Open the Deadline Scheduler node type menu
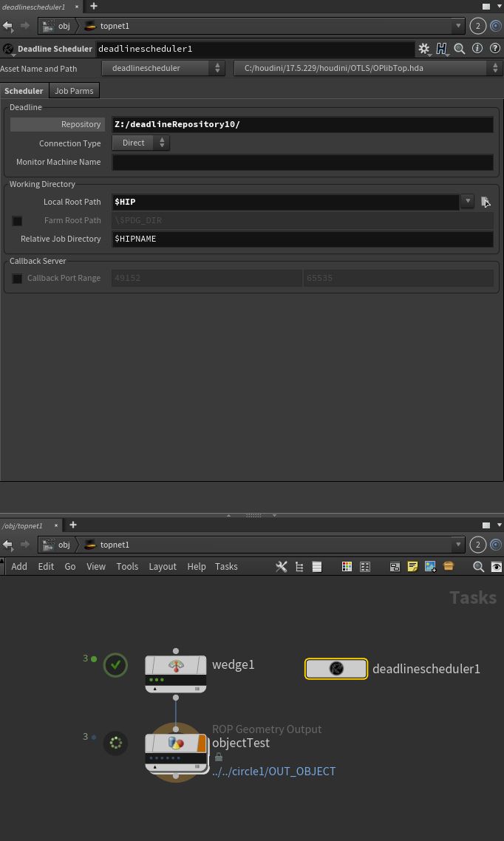Screen dimensions: 504x841 tap(9, 50)
